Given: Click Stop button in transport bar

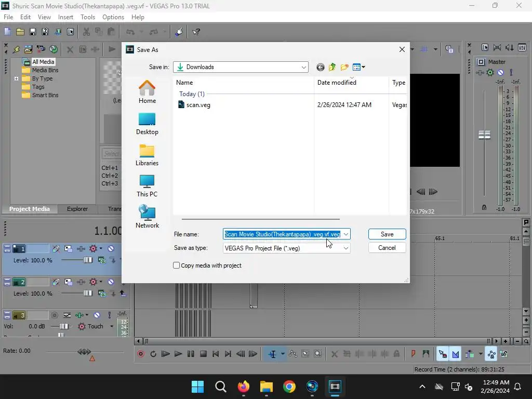Looking at the screenshot, I should [x=203, y=354].
